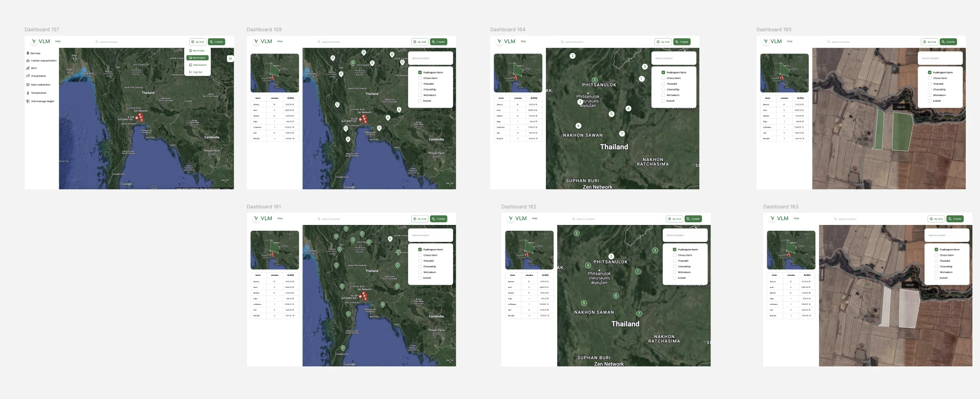Click green marker 7 in Dashboard 162 map

click(639, 313)
